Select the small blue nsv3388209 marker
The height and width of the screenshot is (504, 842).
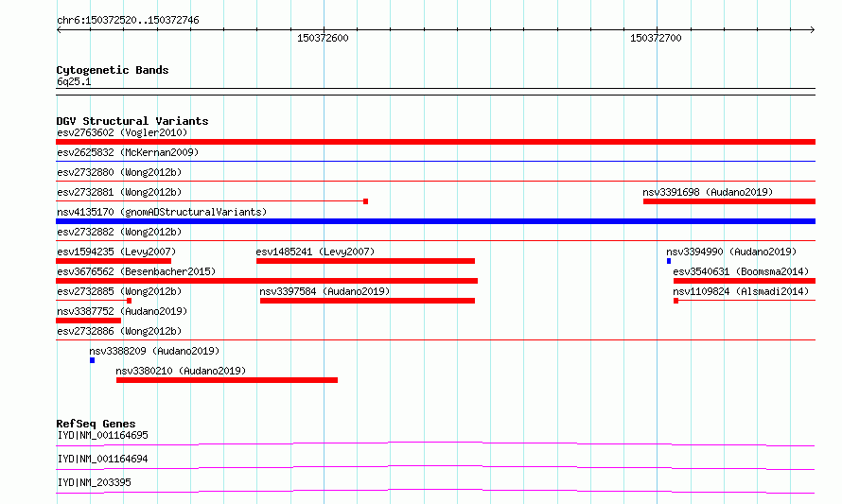tap(93, 360)
